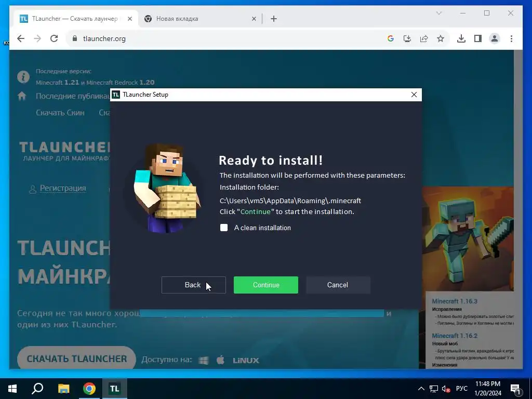Click the Minecraft diamond armor banner image
Image resolution: width=532 pixels, height=399 pixels.
coord(468,238)
